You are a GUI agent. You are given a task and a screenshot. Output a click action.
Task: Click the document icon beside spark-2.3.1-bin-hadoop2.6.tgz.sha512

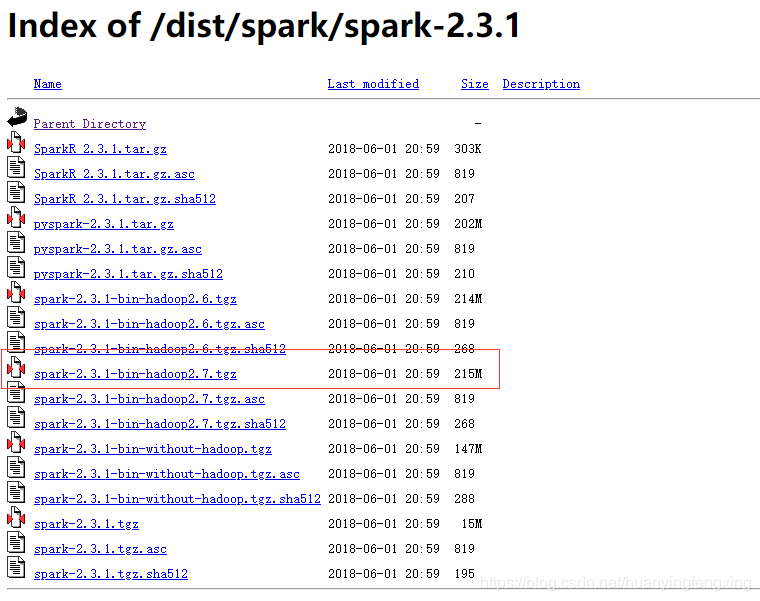(x=16, y=343)
